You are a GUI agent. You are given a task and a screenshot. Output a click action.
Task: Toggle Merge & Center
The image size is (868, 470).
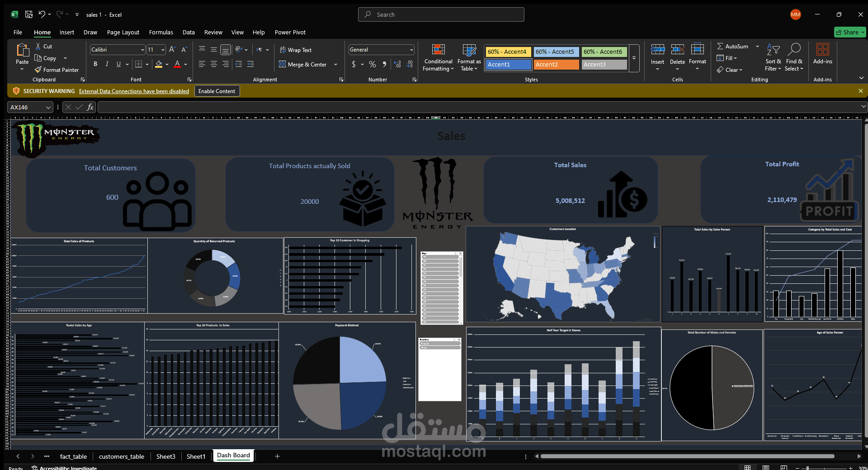303,64
